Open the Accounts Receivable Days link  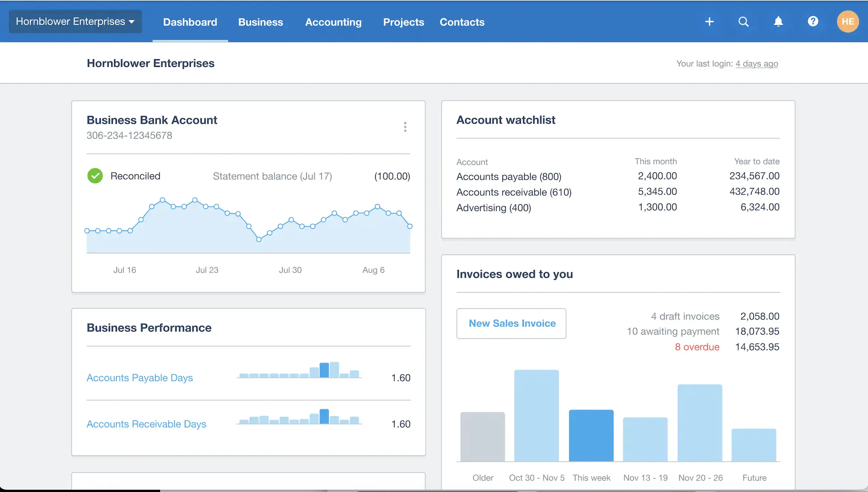(x=146, y=424)
